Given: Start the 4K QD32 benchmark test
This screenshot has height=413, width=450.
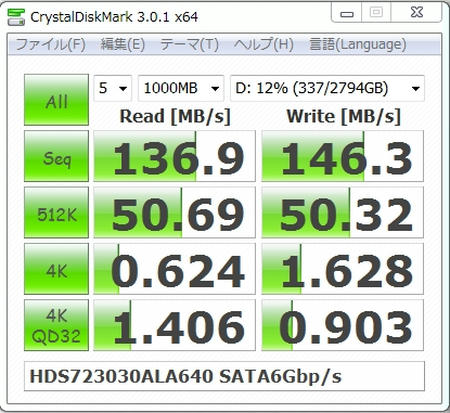Looking at the screenshot, I should point(56,325).
